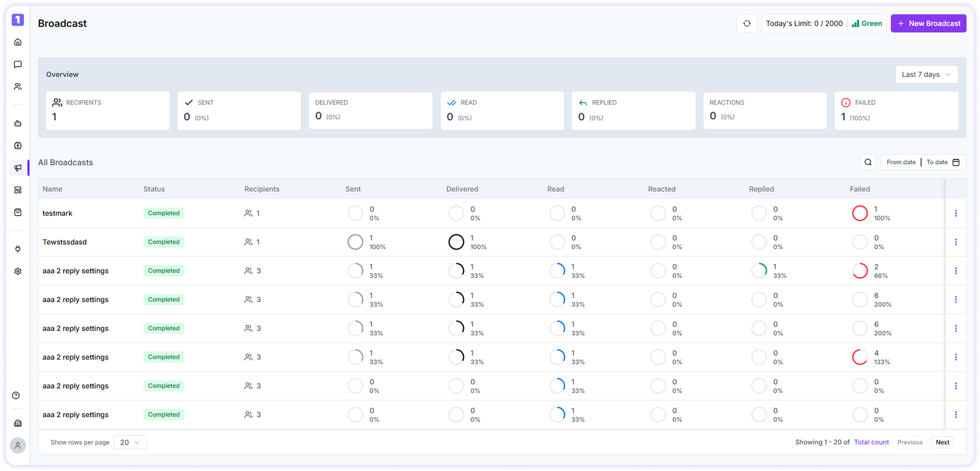This screenshot has width=980, height=471.
Task: Open the three-dot menu for testmark broadcast
Action: [956, 213]
